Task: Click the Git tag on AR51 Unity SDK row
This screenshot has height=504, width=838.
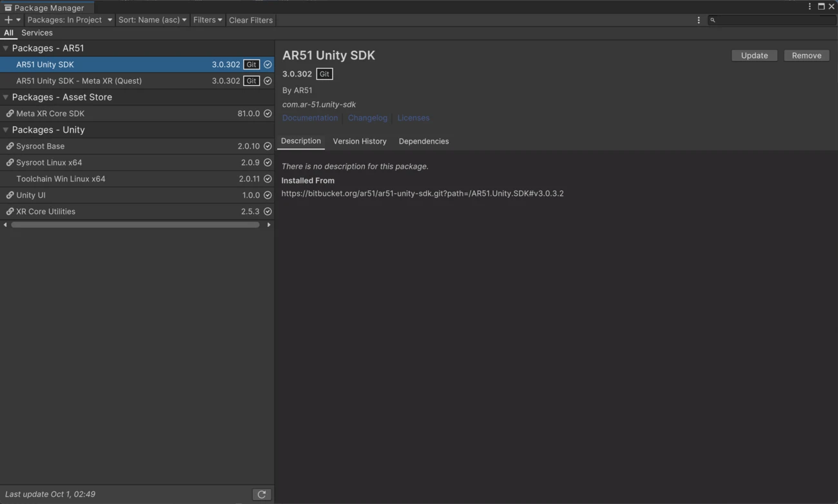Action: click(x=251, y=64)
